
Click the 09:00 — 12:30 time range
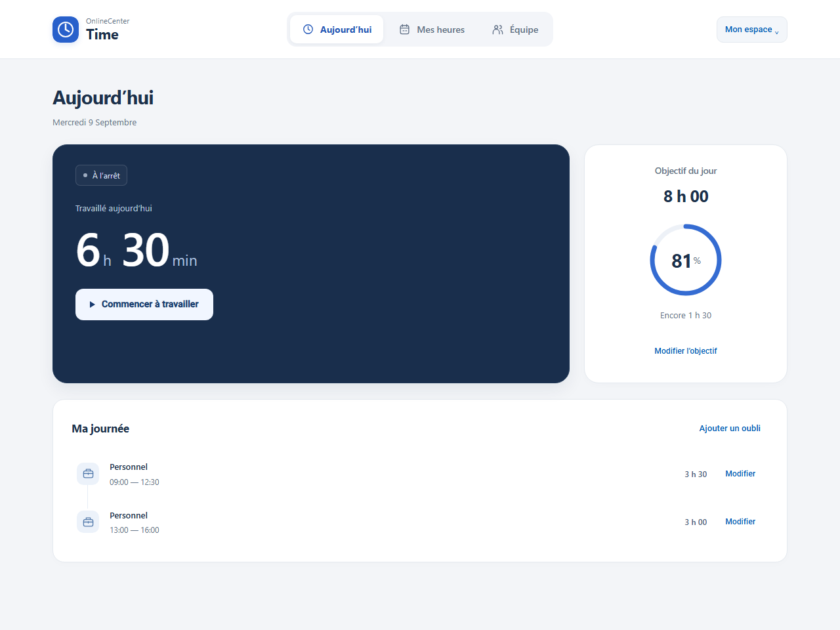point(135,482)
